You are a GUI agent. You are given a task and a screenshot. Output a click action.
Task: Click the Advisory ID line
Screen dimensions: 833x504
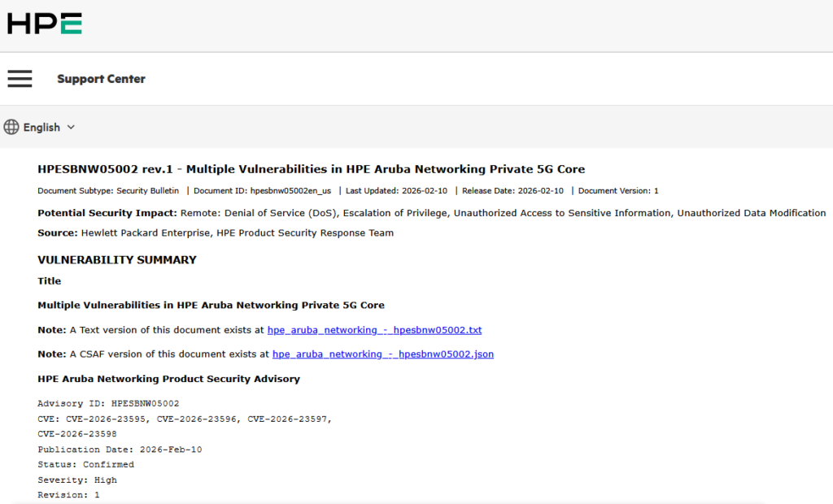pos(108,403)
